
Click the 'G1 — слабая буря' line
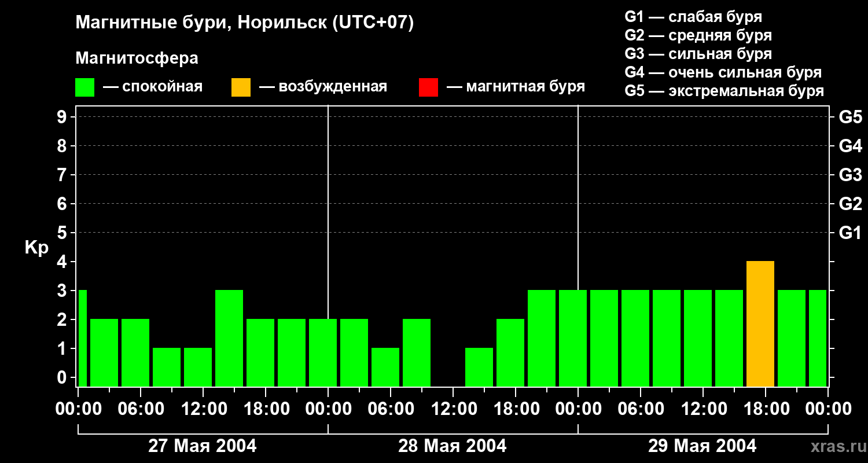tap(693, 17)
